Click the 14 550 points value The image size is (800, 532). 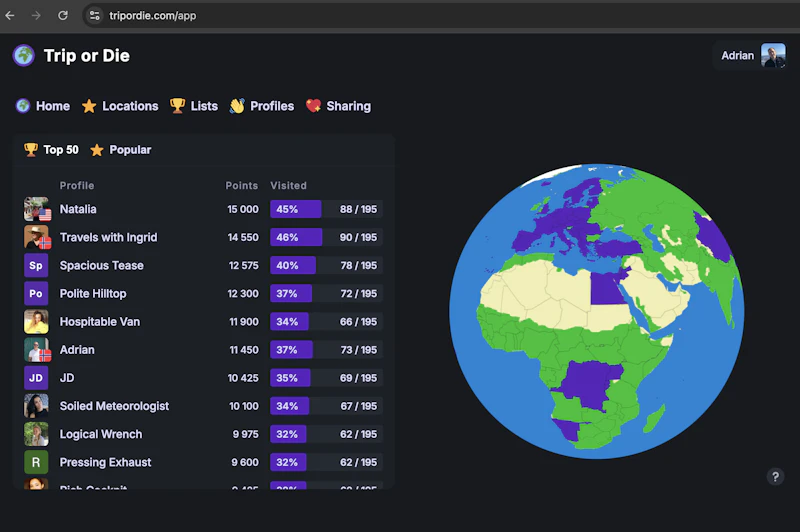click(x=243, y=237)
